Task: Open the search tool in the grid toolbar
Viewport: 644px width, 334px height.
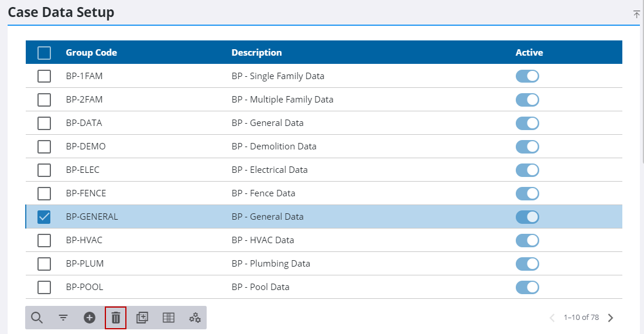Action: pyautogui.click(x=37, y=318)
